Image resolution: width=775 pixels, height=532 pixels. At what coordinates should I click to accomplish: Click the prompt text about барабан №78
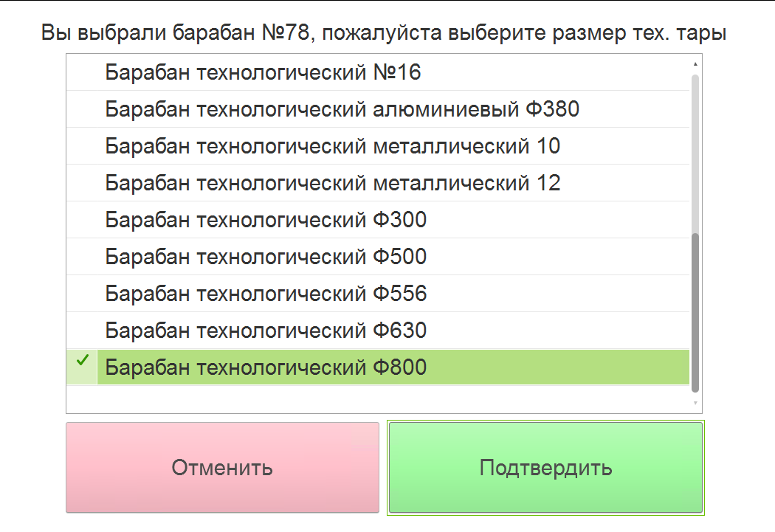(384, 32)
